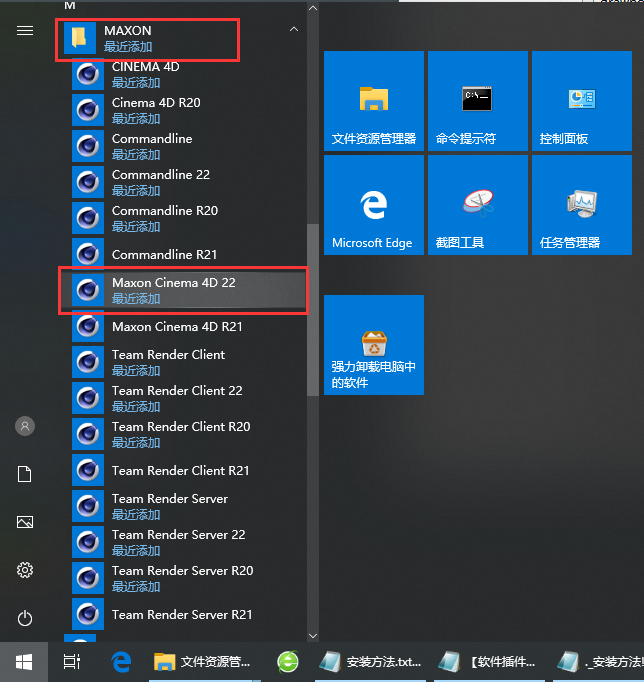Open the Control Panel tile
This screenshot has width=644, height=682.
click(581, 102)
